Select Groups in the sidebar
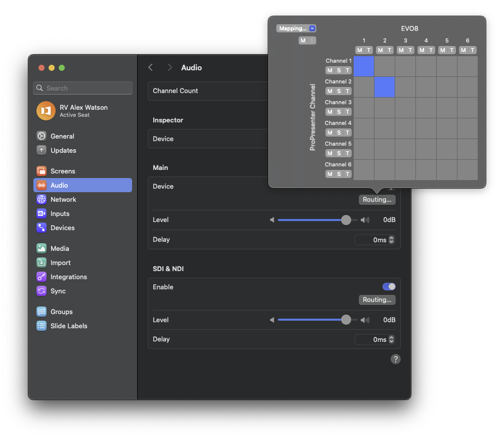 pos(61,312)
